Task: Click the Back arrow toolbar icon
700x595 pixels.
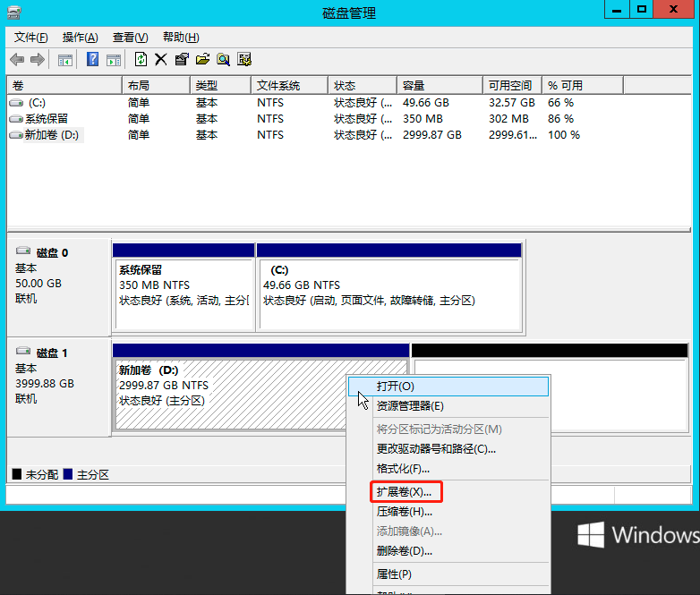Action: pos(17,59)
